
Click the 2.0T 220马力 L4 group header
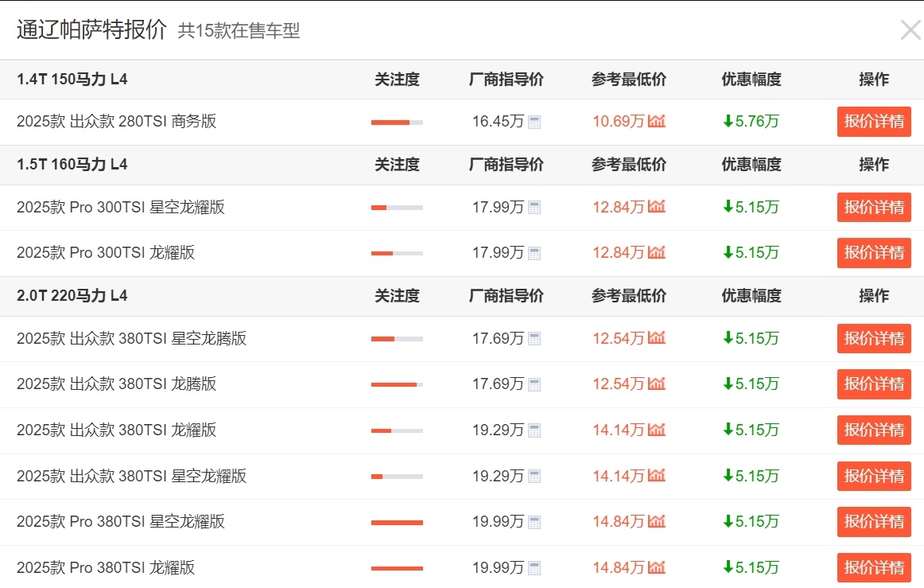(72, 295)
